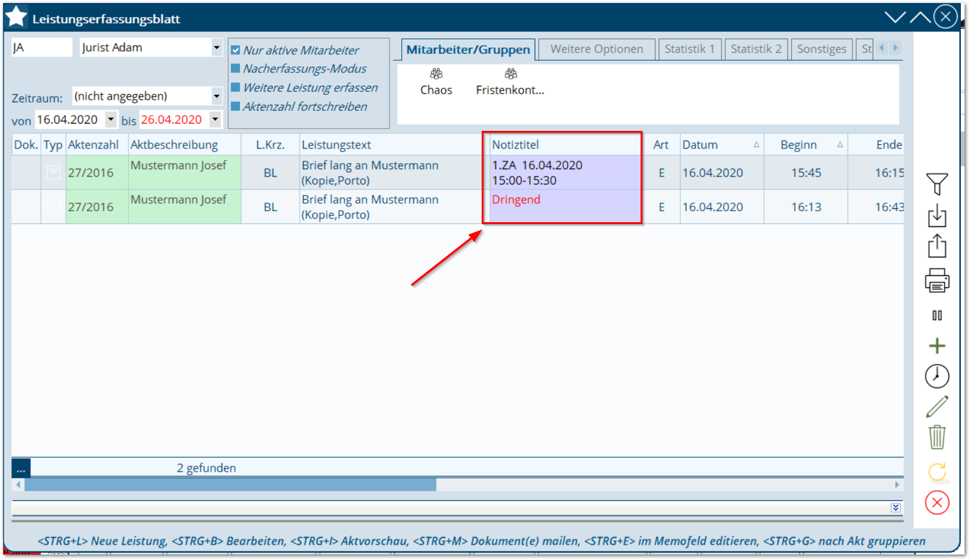
Task: Collapse window with down chevron in title bar
Action: (x=895, y=17)
